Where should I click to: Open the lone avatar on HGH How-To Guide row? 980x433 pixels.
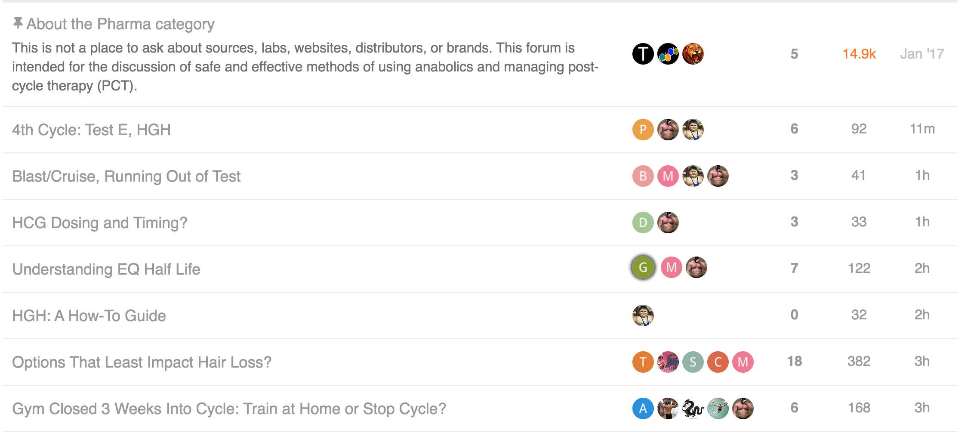pos(643,315)
